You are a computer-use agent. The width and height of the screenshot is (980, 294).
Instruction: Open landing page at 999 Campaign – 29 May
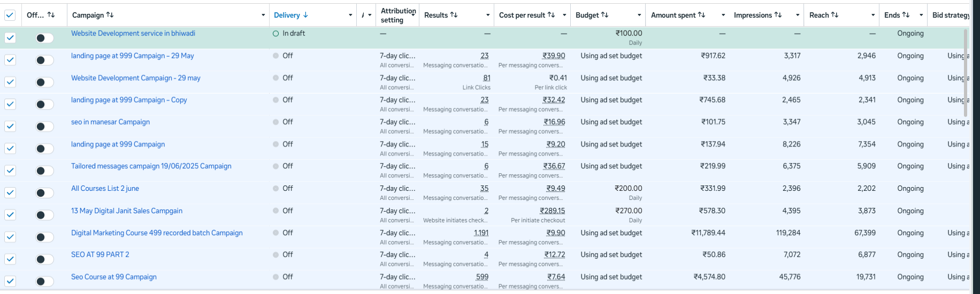click(133, 56)
